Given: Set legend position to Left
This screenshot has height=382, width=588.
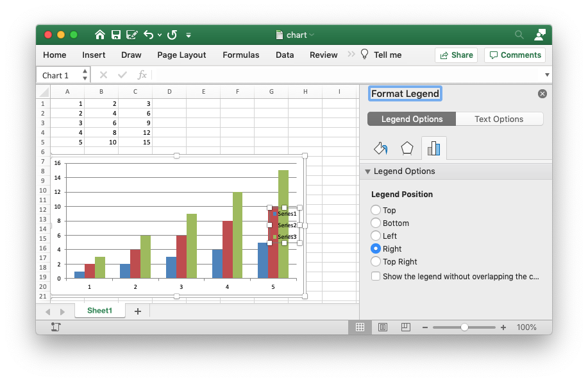Looking at the screenshot, I should pyautogui.click(x=375, y=236).
